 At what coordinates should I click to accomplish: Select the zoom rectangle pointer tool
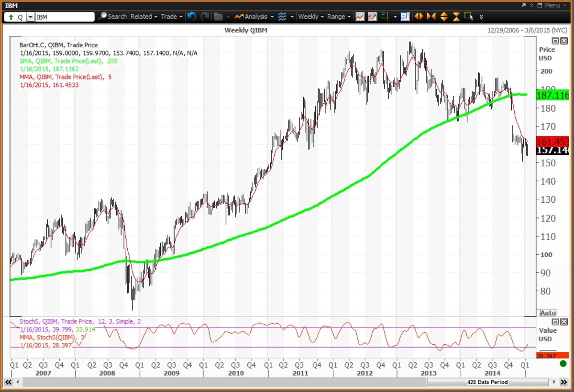[x=468, y=16]
